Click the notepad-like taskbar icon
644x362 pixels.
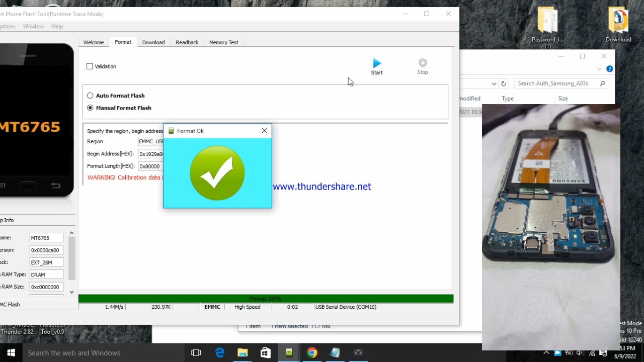click(x=335, y=353)
